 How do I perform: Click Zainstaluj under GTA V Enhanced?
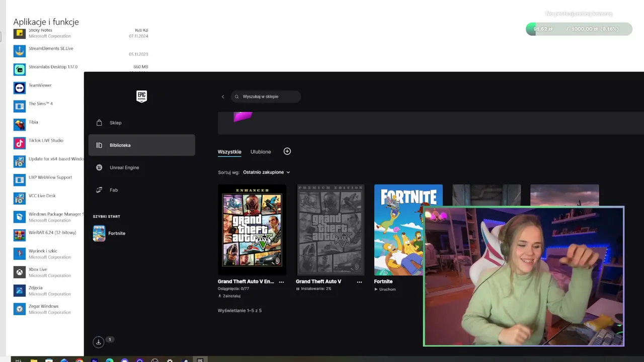point(229,296)
